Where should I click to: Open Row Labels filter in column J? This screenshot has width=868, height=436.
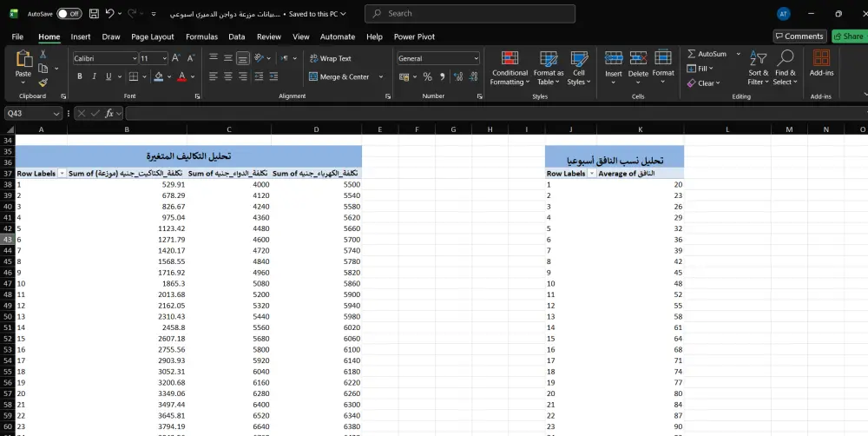tap(592, 174)
